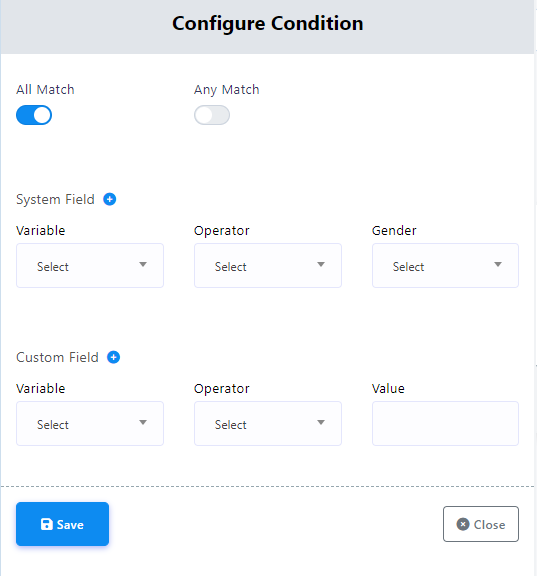
Task: Open the Gender dropdown
Action: [445, 265]
